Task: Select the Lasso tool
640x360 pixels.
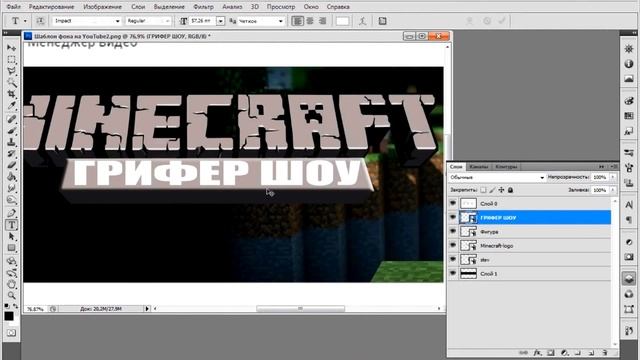Action: 11,71
